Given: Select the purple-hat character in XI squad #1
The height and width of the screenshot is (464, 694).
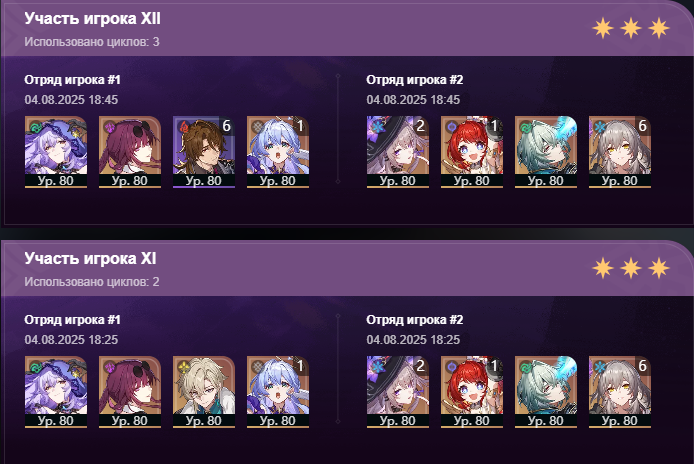Looking at the screenshot, I should [x=56, y=392].
